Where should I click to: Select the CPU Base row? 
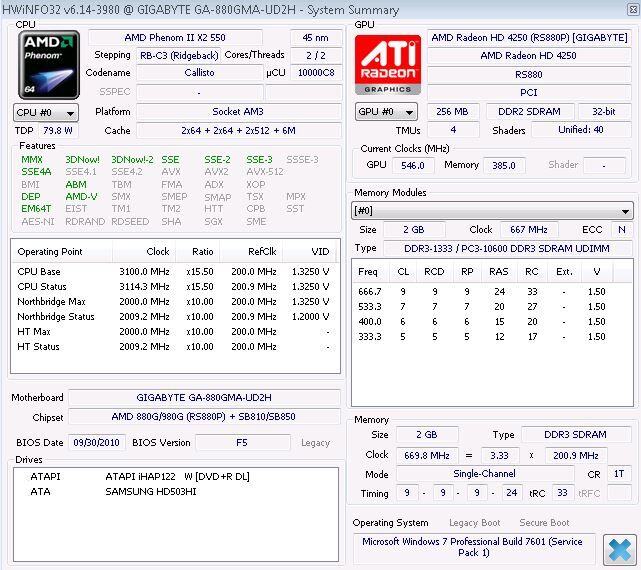(x=173, y=272)
